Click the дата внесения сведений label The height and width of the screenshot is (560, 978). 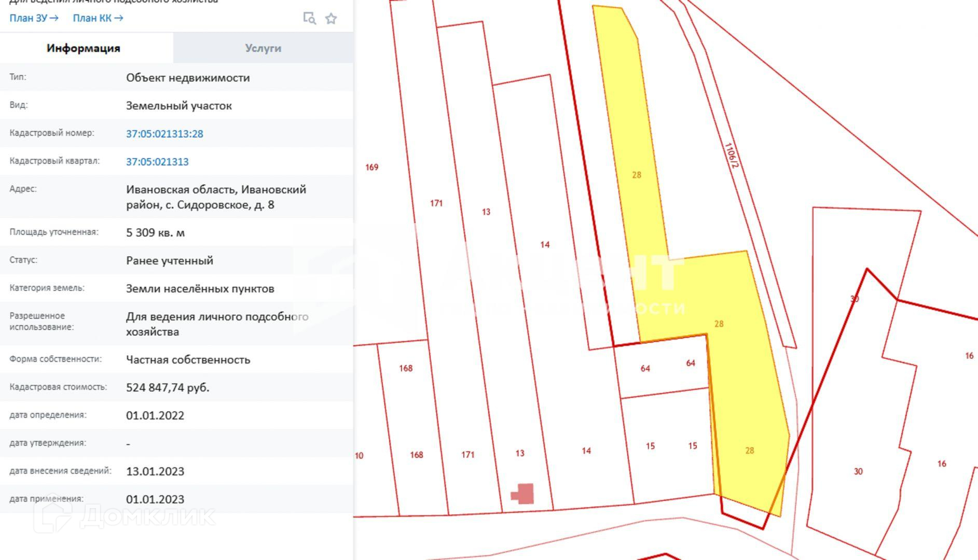tap(60, 471)
